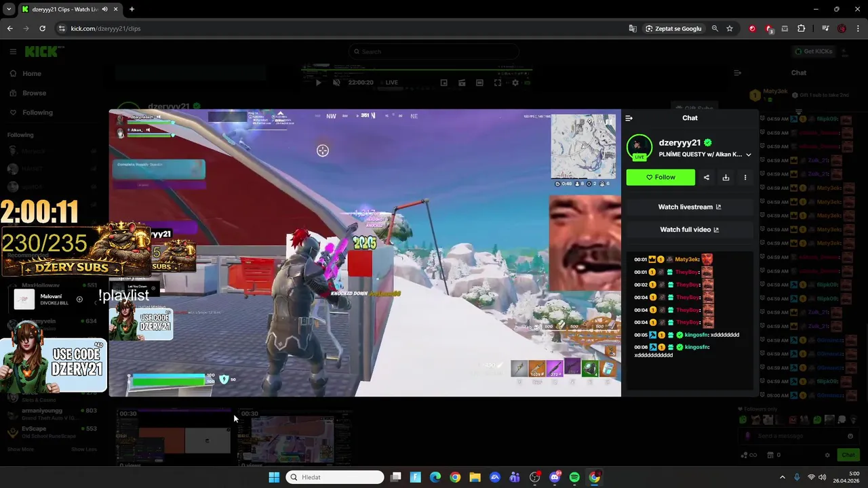The width and height of the screenshot is (868, 488).
Task: Unmute the background stream player
Action: [x=336, y=83]
